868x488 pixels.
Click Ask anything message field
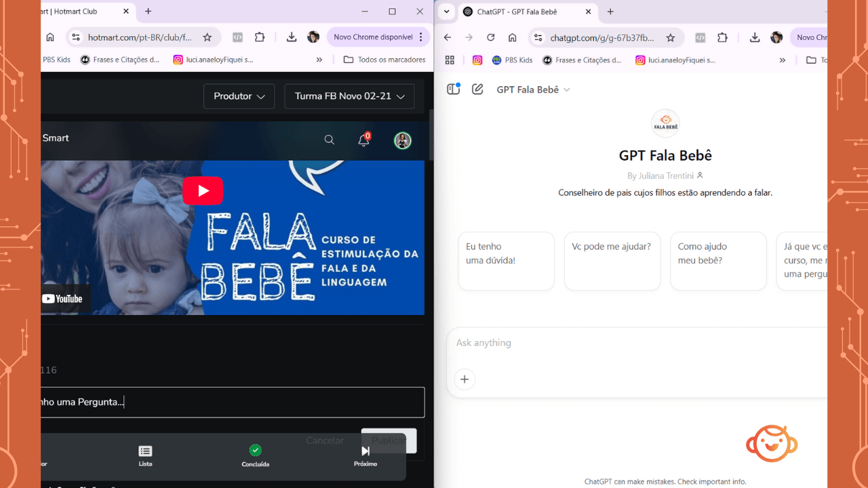tap(637, 343)
